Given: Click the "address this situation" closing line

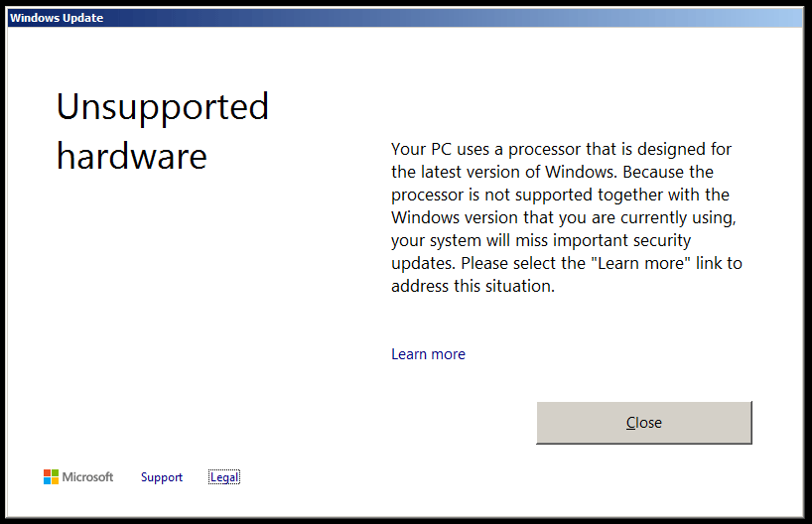Looking at the screenshot, I should pos(472,286).
